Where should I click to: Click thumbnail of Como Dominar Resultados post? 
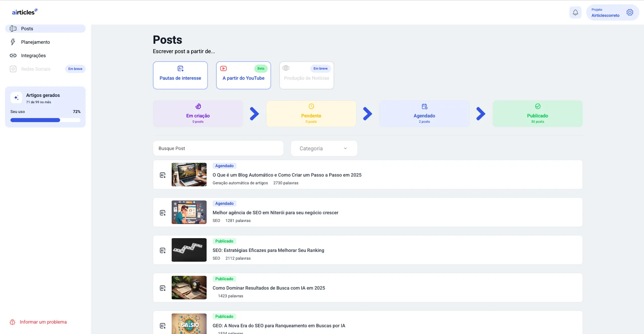click(189, 288)
